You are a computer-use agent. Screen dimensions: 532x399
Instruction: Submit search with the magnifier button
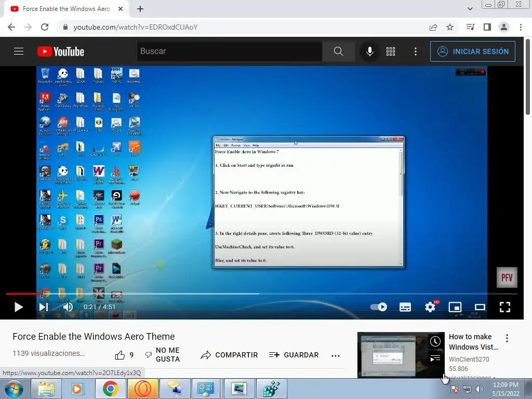[338, 51]
